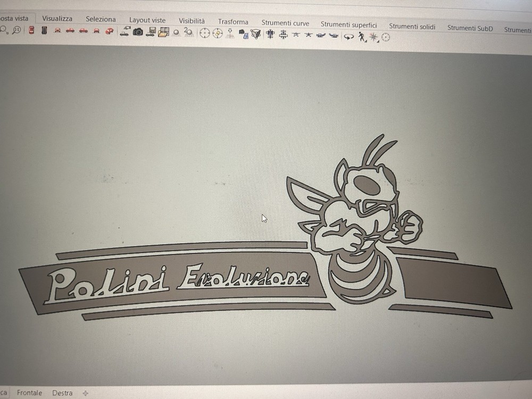Click the airplane icon beside the rotate arrow

coord(334,35)
